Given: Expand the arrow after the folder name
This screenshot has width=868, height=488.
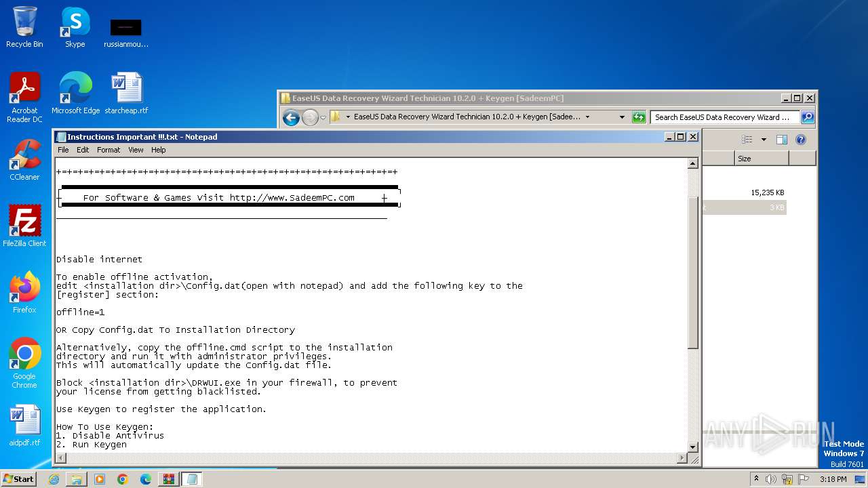Looking at the screenshot, I should [x=587, y=117].
